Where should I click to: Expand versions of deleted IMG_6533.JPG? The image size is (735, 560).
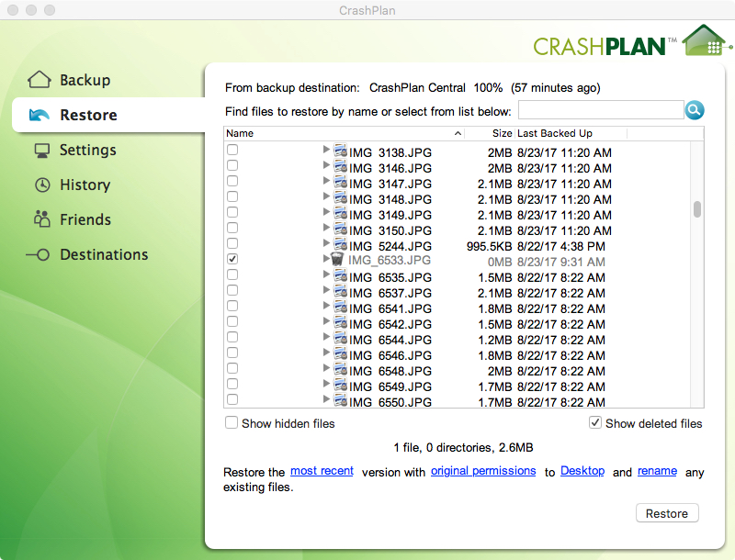click(326, 259)
